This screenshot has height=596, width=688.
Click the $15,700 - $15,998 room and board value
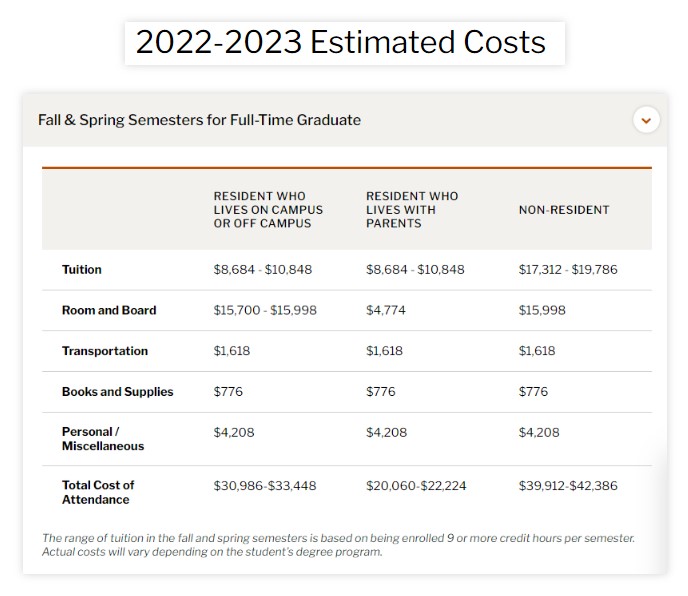click(x=265, y=310)
